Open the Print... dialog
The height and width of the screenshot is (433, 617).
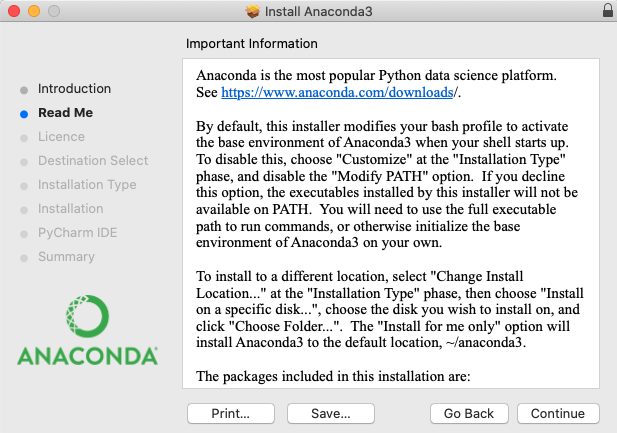(231, 413)
